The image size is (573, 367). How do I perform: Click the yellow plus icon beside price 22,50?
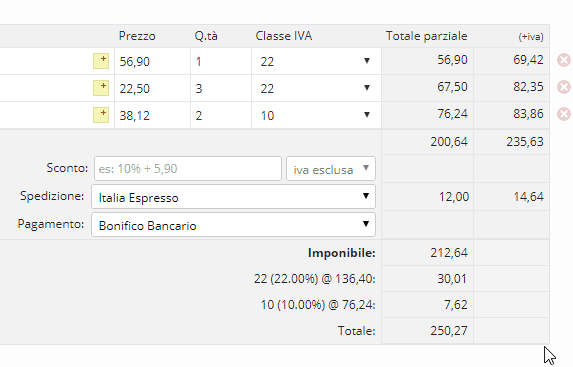[x=101, y=88]
